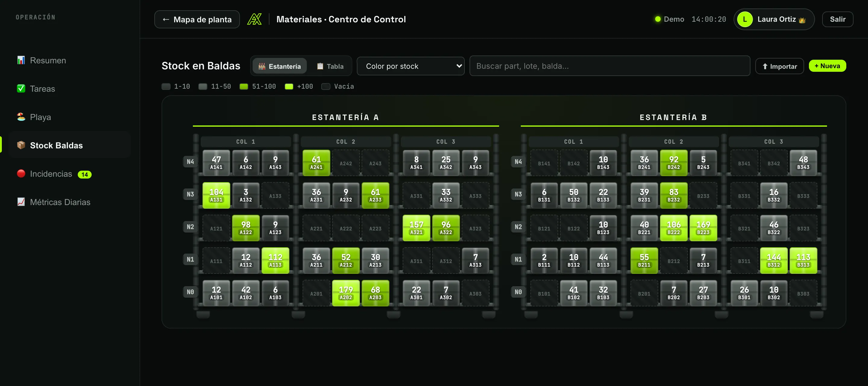The height and width of the screenshot is (386, 868).
Task: Select shelf bin A202 with 179 units
Action: pos(346,293)
